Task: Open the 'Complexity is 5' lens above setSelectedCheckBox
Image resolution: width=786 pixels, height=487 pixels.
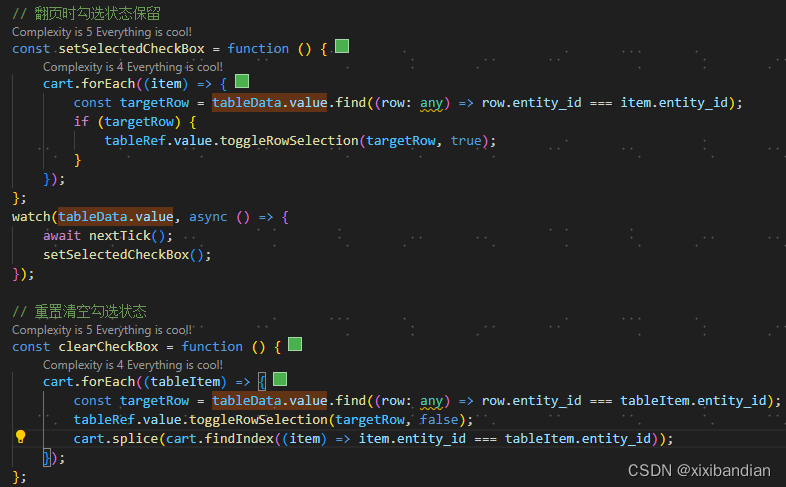Action: [x=102, y=32]
